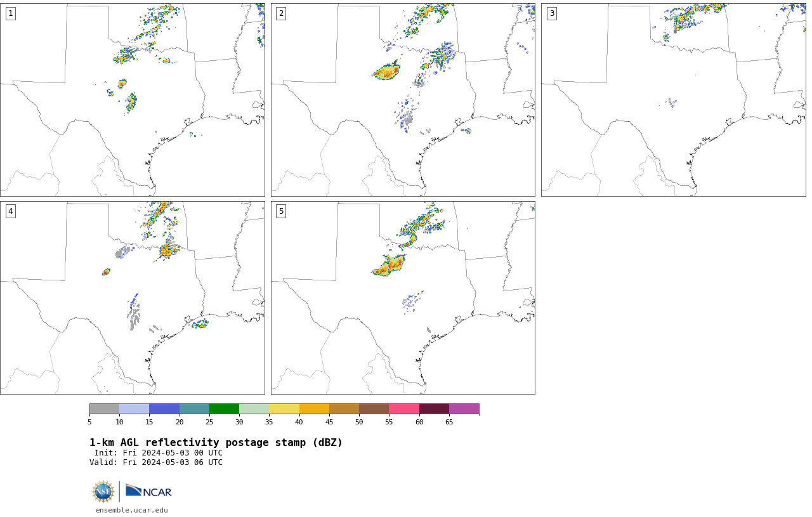Open ensemble member 1 postage stamp map

(x=133, y=100)
